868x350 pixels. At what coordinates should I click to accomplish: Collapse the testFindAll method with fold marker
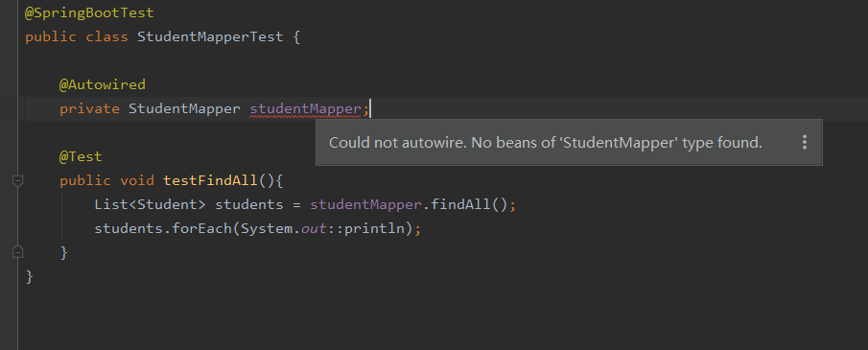click(x=17, y=180)
